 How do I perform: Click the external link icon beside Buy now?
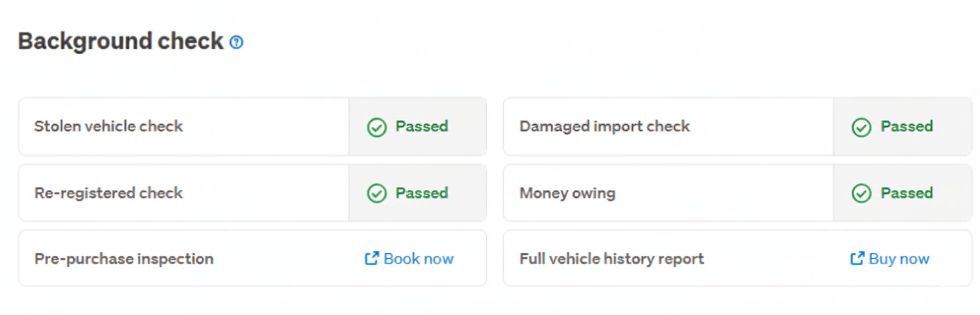pos(857,258)
